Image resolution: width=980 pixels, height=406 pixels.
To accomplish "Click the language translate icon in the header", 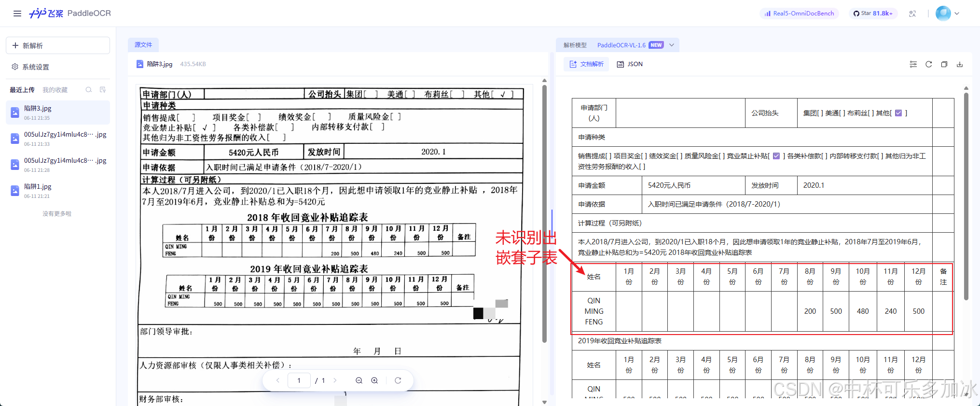I will click(x=912, y=14).
